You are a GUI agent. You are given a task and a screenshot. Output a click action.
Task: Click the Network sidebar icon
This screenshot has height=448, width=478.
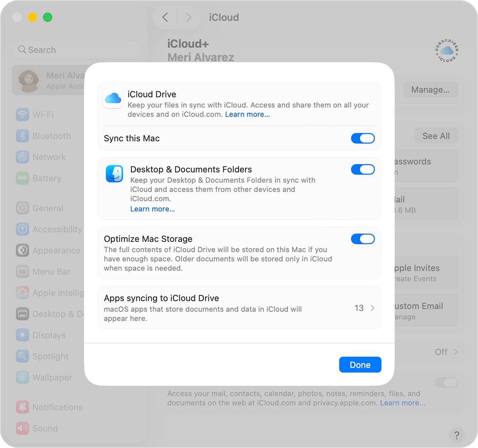pos(23,157)
